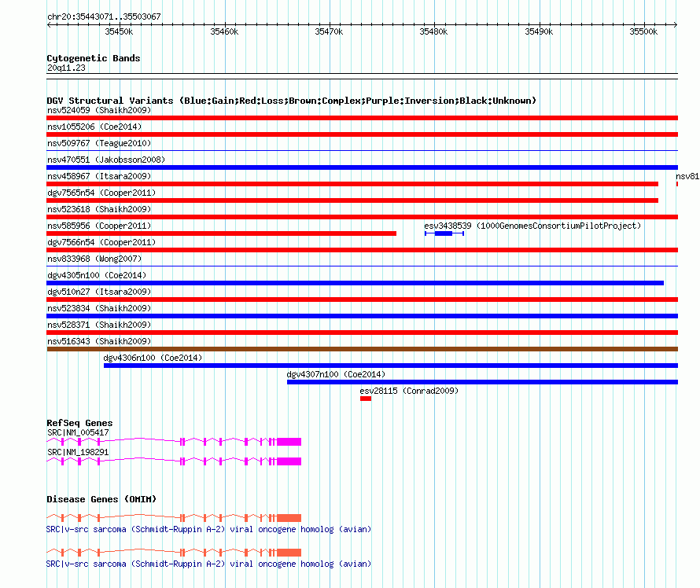Click the 35470k ruler tick label
700x588 pixels.
329,31
